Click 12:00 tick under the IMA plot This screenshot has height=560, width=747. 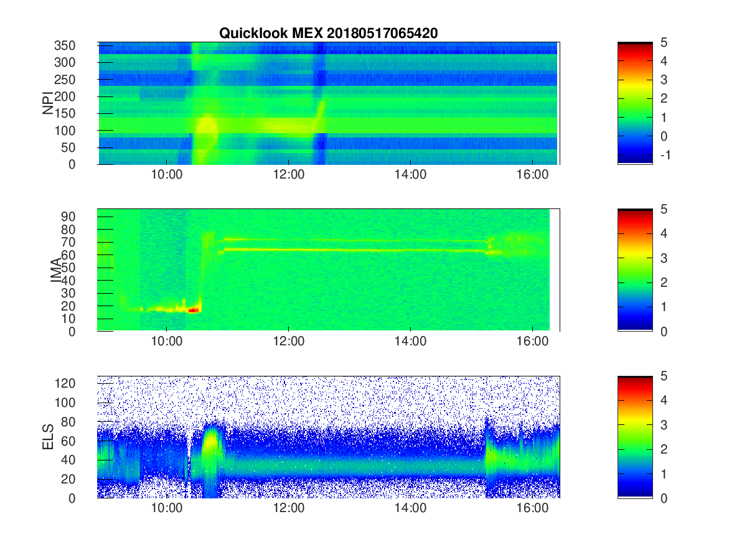[x=288, y=340]
